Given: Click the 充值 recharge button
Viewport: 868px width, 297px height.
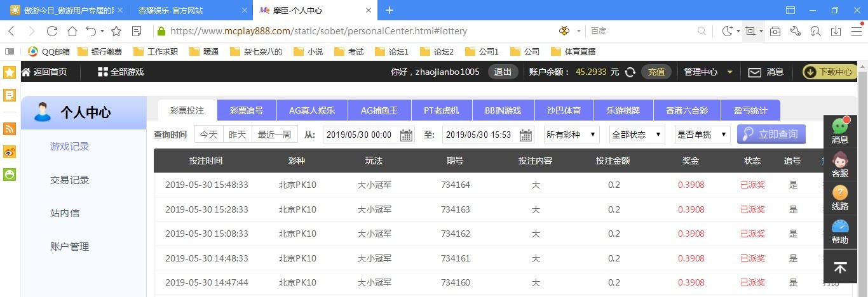Looking at the screenshot, I should click(656, 72).
